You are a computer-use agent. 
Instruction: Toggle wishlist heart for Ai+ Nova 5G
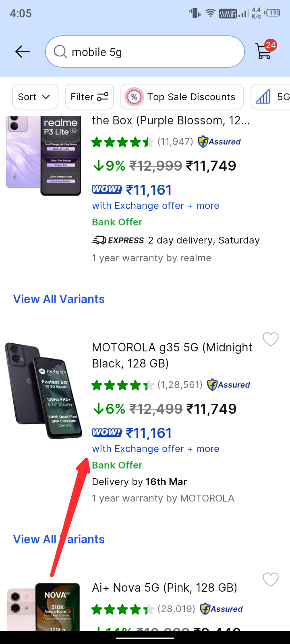point(270,580)
